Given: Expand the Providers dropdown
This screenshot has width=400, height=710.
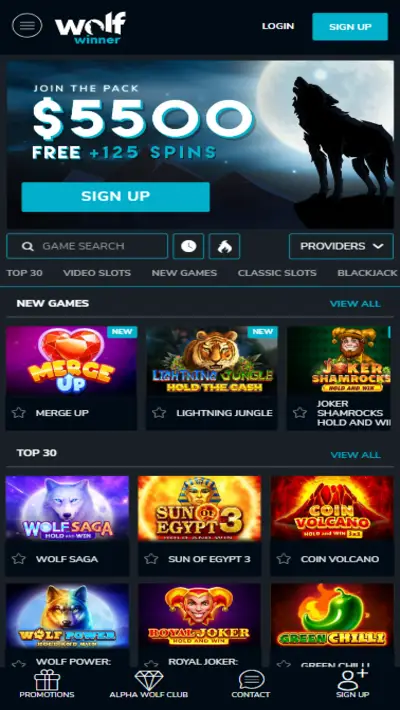Looking at the screenshot, I should 341,246.
